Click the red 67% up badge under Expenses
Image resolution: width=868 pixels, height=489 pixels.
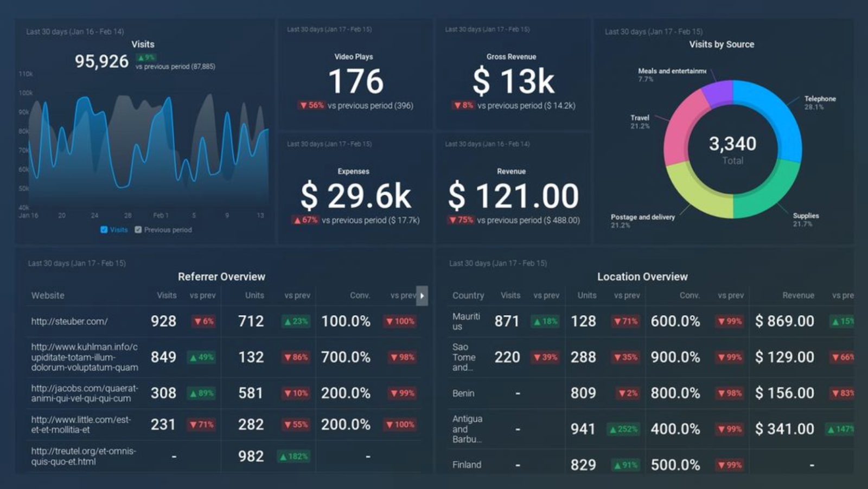(x=305, y=220)
